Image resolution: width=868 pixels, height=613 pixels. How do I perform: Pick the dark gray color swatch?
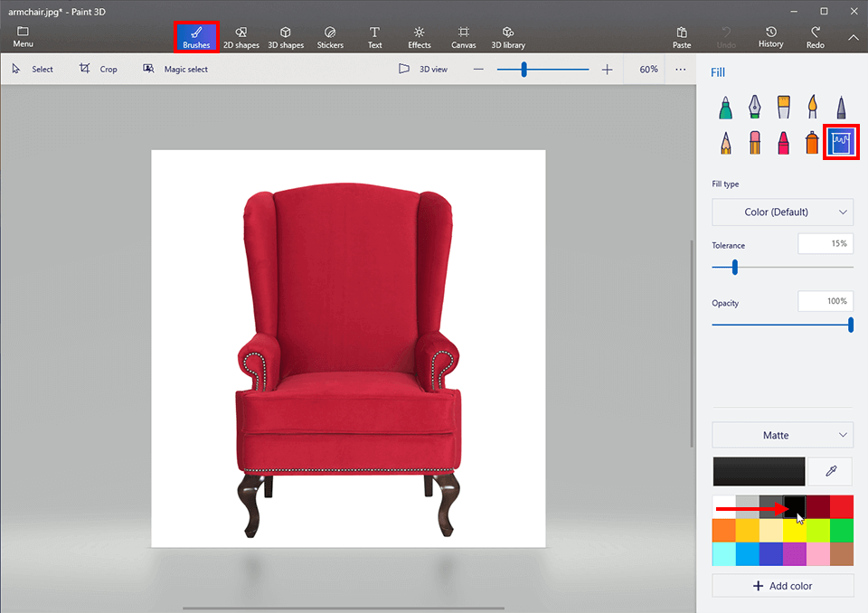click(770, 506)
